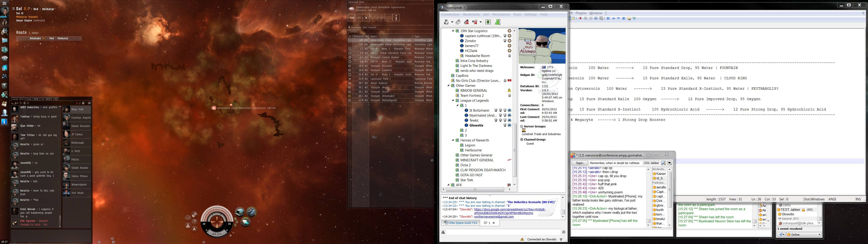This screenshot has height=244, width=868.
Task: Open TeamSpeak Tools menu
Action: [517, 14]
